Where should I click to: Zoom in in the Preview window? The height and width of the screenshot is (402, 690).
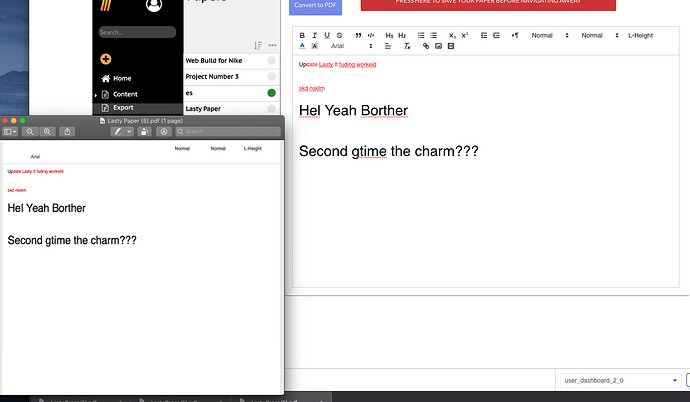click(x=47, y=132)
